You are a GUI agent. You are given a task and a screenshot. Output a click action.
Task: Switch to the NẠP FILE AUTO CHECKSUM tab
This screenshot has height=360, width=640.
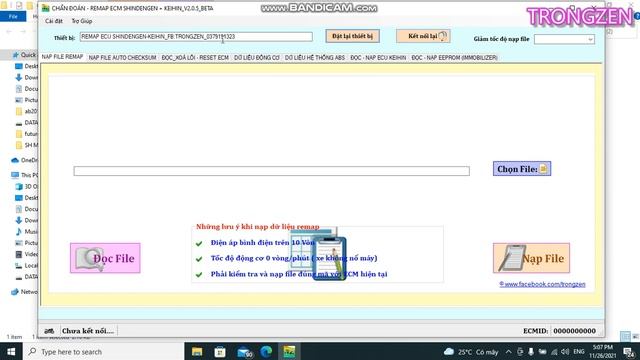coord(122,58)
